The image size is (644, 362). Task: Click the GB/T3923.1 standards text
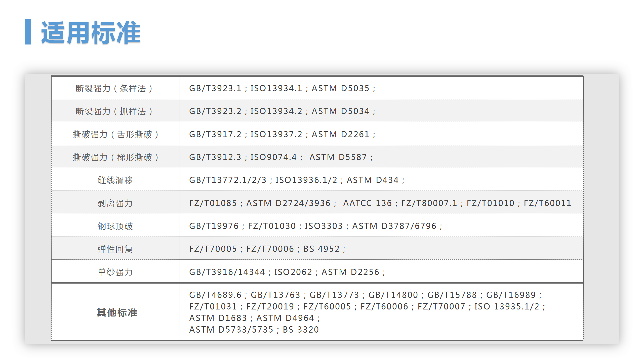pyautogui.click(x=215, y=88)
